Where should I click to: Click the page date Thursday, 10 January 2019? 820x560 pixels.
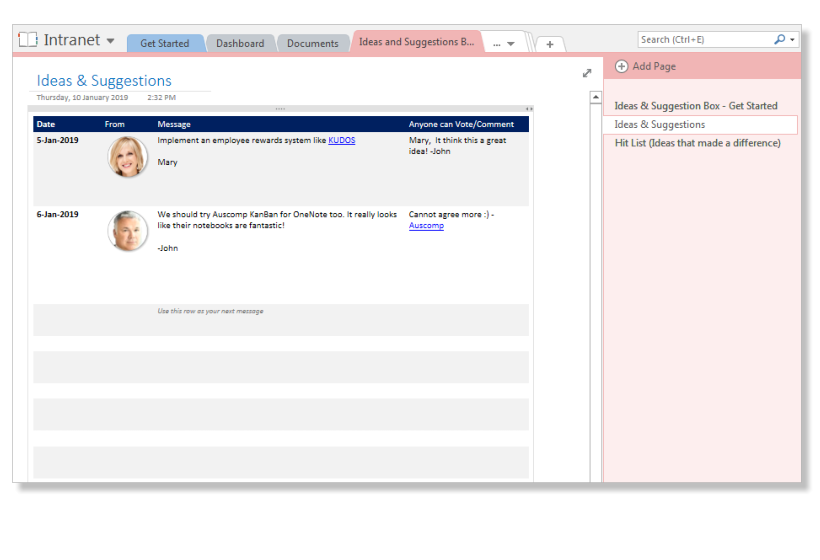[82, 97]
